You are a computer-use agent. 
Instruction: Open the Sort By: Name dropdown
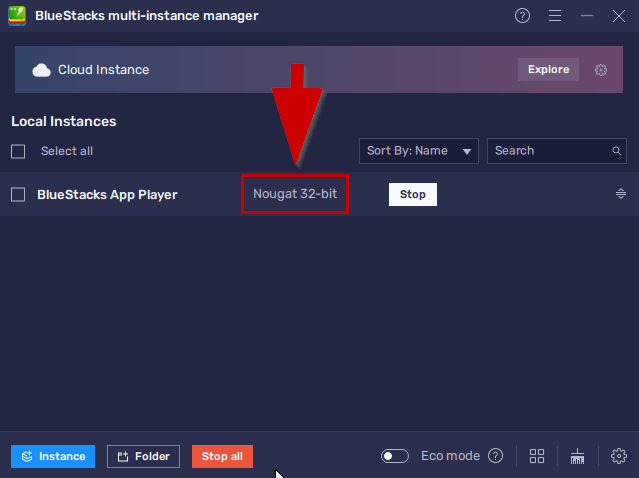(x=419, y=151)
